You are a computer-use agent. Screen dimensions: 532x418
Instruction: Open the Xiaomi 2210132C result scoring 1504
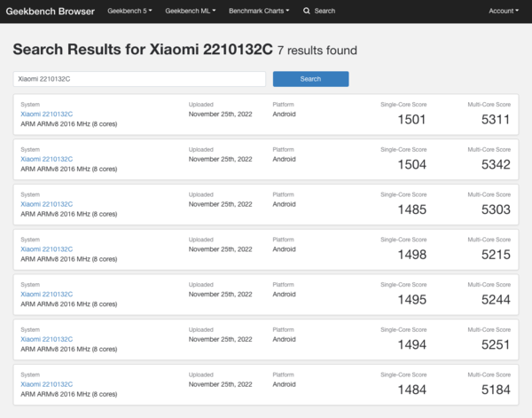(47, 160)
